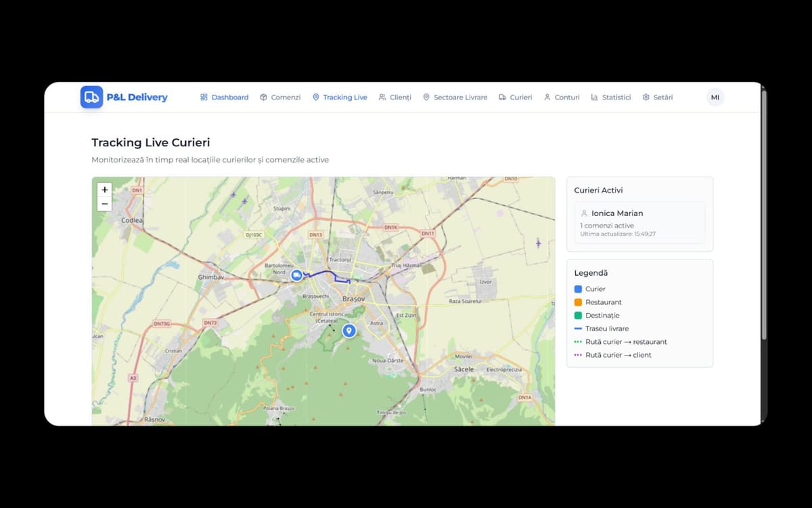The image size is (812, 508).
Task: Click the purple dotted Rută curier → client marker
Action: [x=578, y=355]
